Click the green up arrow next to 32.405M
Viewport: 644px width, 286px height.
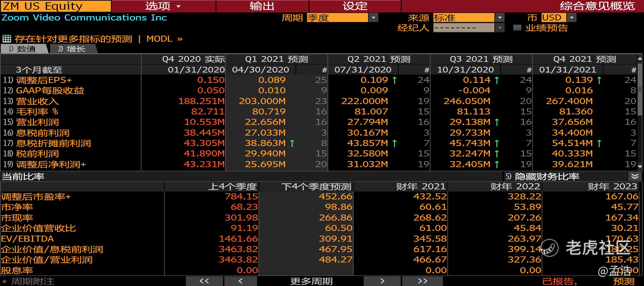pos(497,164)
